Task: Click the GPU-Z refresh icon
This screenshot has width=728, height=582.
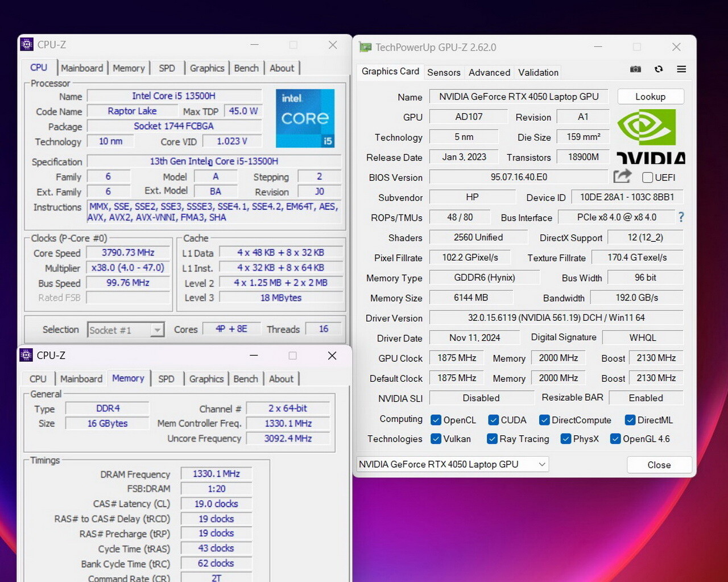Action: point(659,69)
